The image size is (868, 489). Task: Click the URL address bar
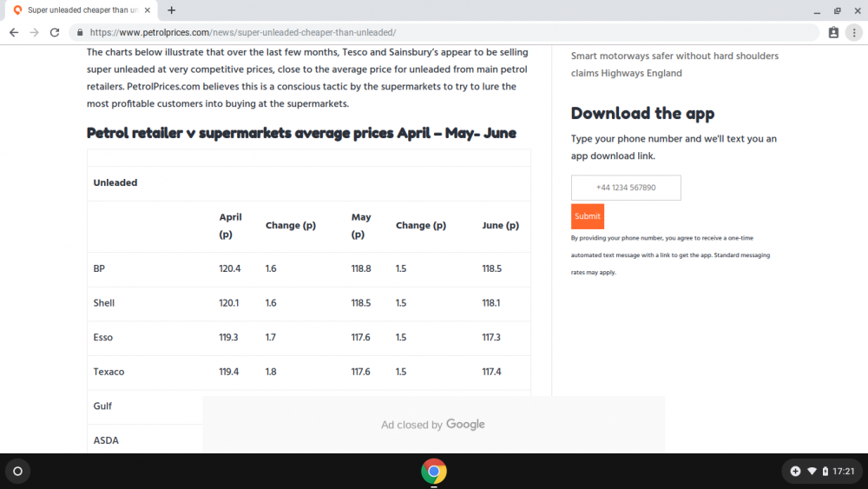pyautogui.click(x=443, y=33)
